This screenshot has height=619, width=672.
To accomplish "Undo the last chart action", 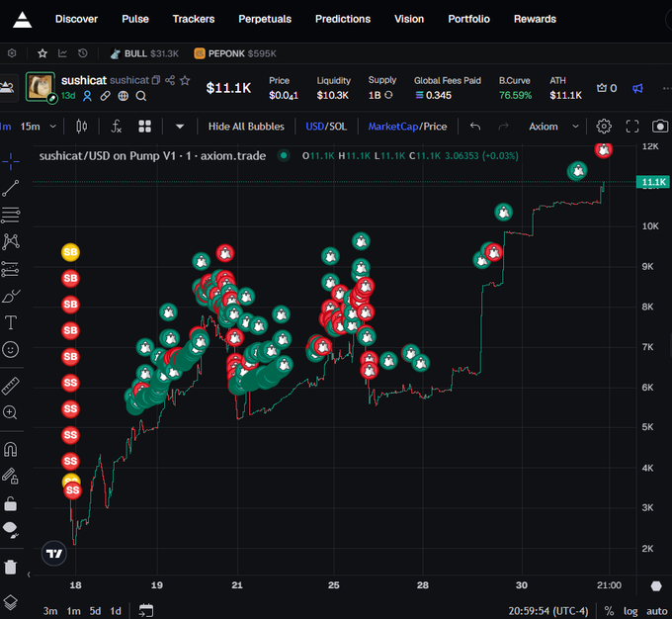I will coord(475,127).
